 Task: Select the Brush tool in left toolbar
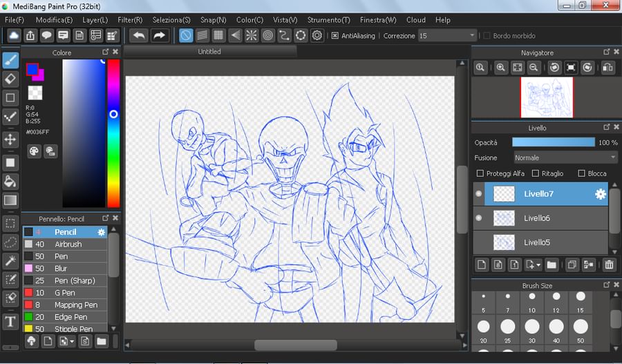pyautogui.click(x=10, y=61)
